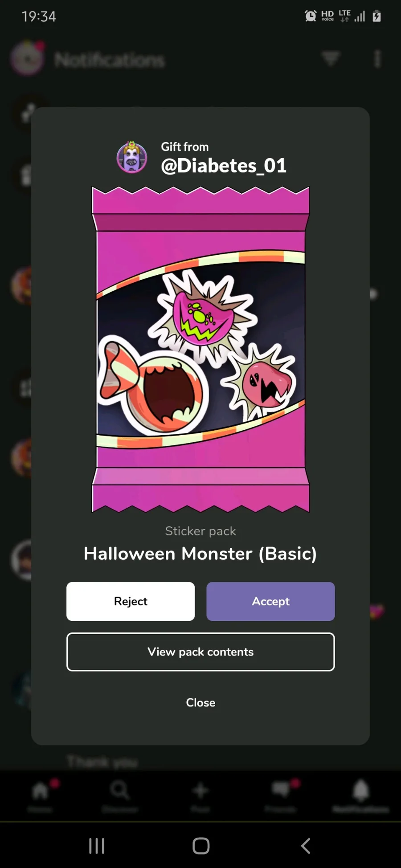The width and height of the screenshot is (401, 868).
Task: Open the Discover search icon
Action: [120, 791]
